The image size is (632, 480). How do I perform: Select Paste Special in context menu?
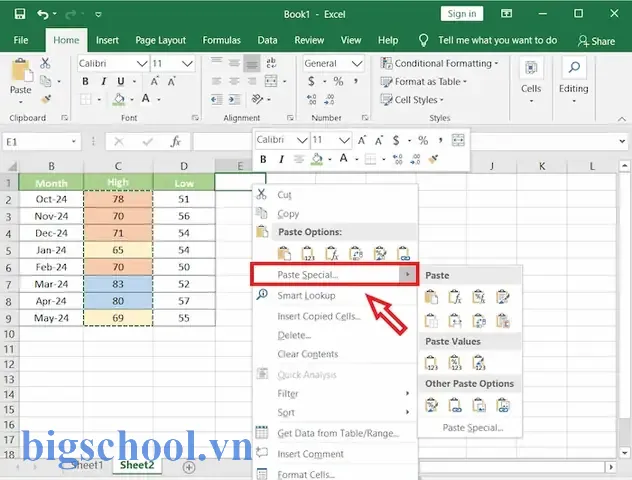(x=335, y=274)
